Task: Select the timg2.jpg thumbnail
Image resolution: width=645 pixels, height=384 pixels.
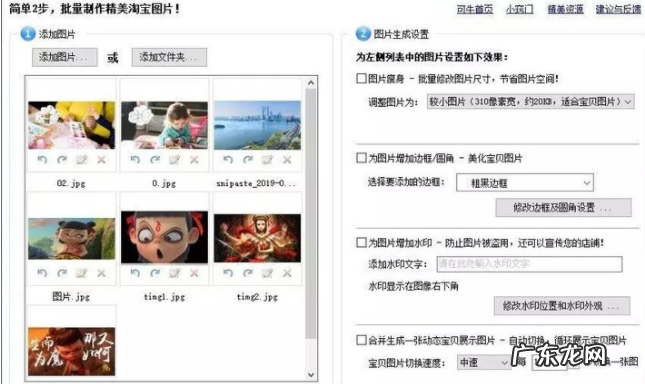Action: pyautogui.click(x=258, y=238)
